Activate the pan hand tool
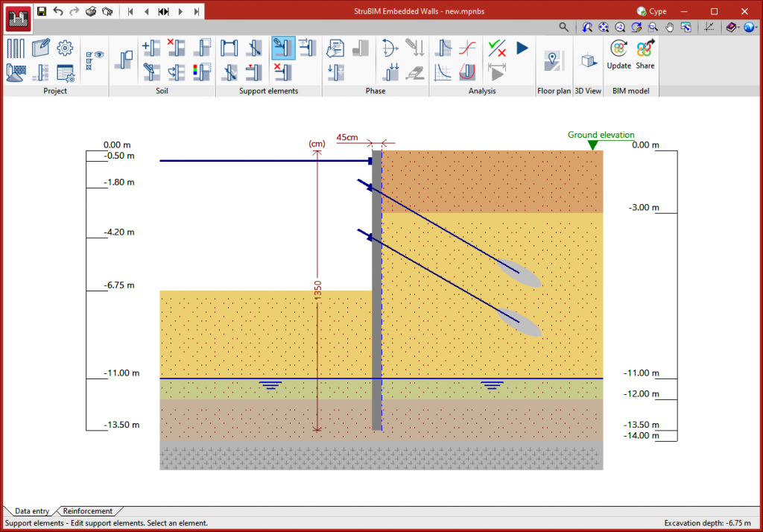 669,28
